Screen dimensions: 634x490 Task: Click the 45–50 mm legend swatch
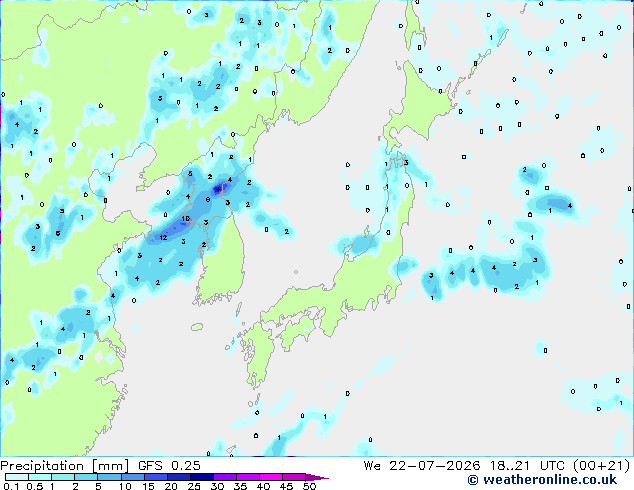pyautogui.click(x=294, y=477)
